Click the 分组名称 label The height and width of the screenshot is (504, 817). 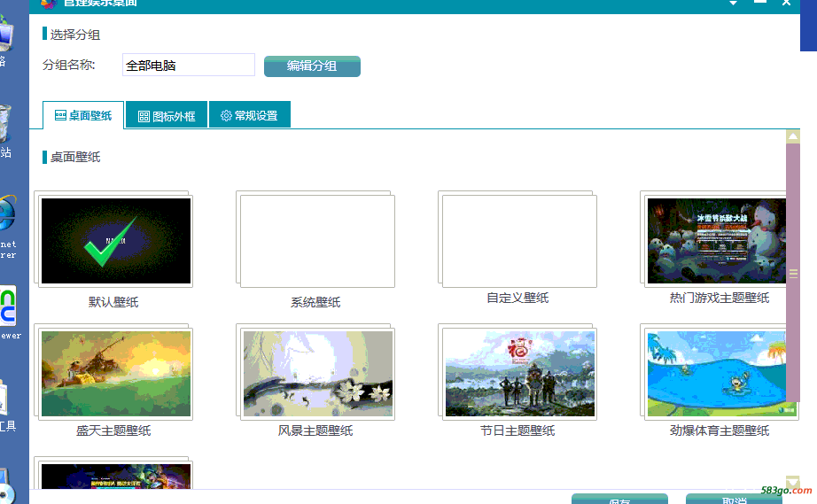69,65
